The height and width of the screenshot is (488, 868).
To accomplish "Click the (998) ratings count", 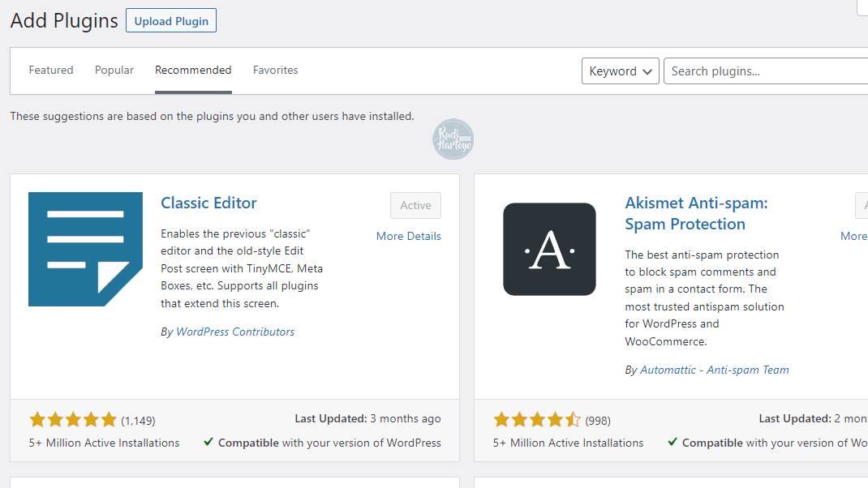I will point(598,421).
